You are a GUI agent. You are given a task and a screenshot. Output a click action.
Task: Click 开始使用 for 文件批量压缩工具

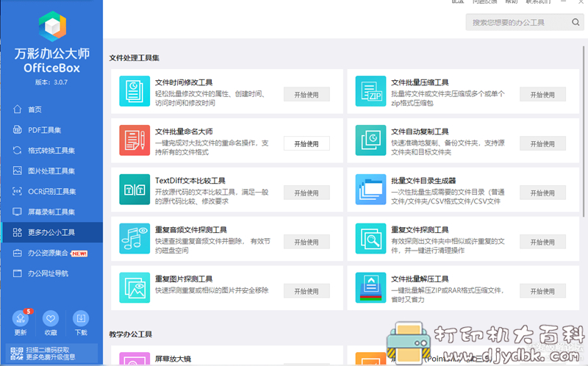(x=542, y=95)
